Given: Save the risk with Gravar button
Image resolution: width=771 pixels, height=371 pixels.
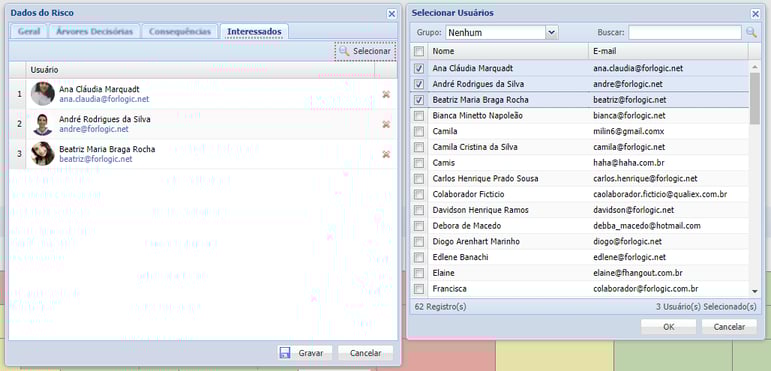Looking at the screenshot, I should pos(304,353).
